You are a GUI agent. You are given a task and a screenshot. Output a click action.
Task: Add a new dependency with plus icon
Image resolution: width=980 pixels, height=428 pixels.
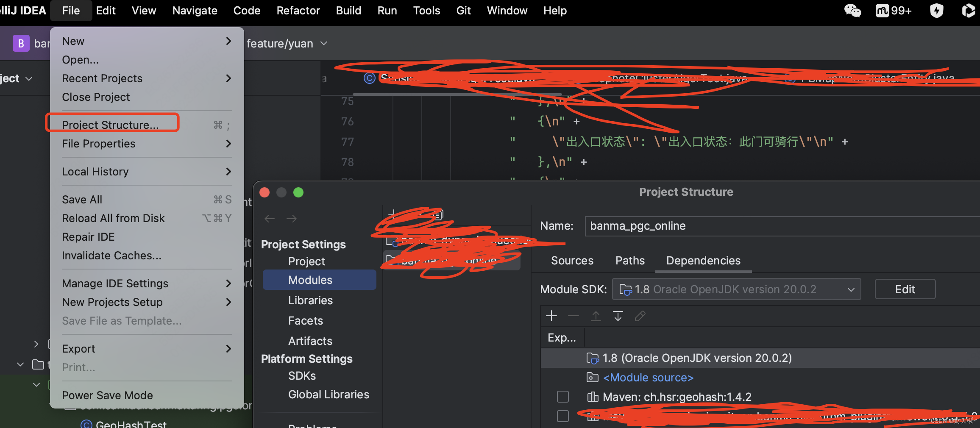(x=551, y=316)
